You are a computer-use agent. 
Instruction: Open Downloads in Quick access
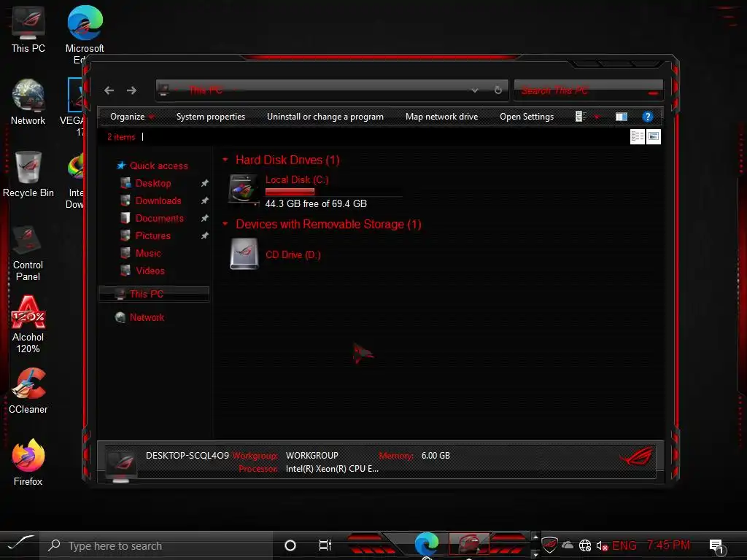click(x=158, y=201)
